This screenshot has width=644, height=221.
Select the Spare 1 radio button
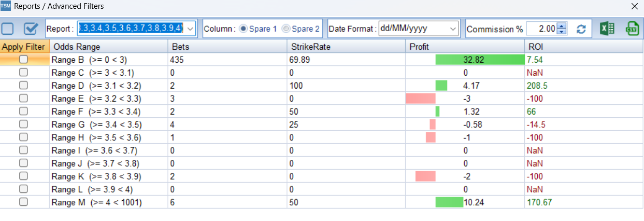pyautogui.click(x=242, y=29)
